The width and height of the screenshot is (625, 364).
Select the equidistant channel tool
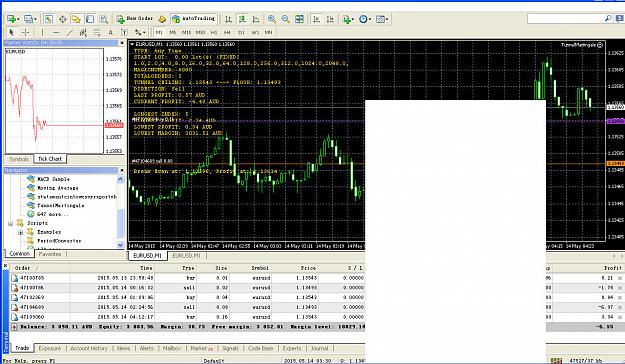click(83, 32)
